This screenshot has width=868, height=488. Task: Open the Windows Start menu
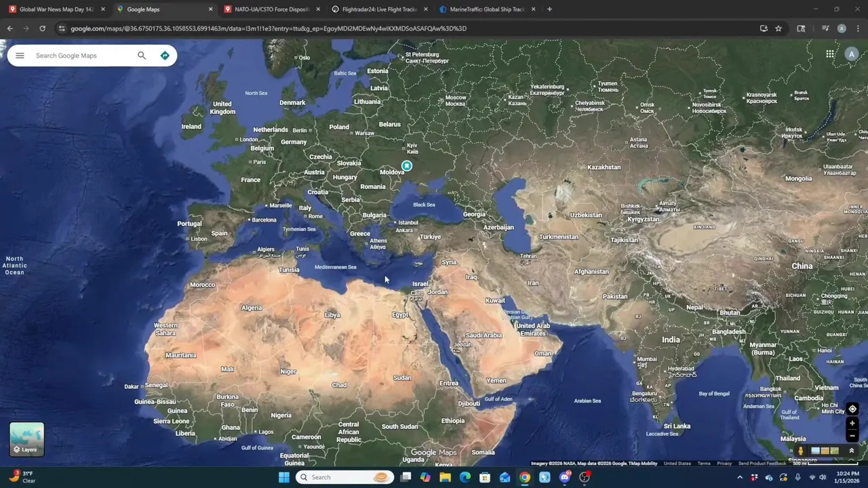click(284, 477)
